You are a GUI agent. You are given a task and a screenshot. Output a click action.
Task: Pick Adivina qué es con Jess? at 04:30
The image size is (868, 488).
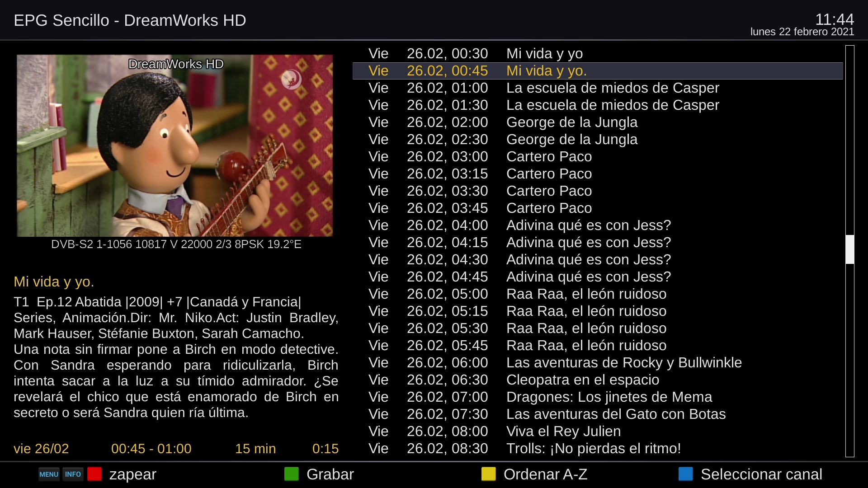[598, 260]
